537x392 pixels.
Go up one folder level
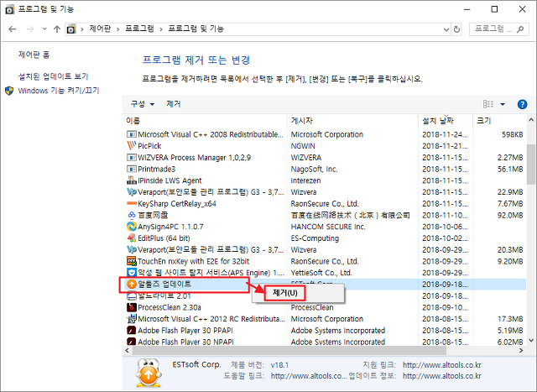(x=57, y=29)
